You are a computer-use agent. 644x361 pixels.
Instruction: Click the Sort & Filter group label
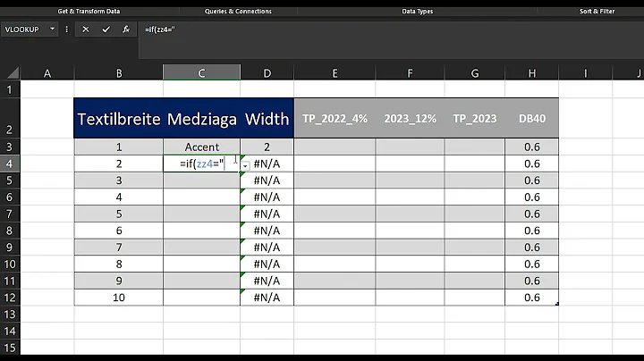point(597,11)
